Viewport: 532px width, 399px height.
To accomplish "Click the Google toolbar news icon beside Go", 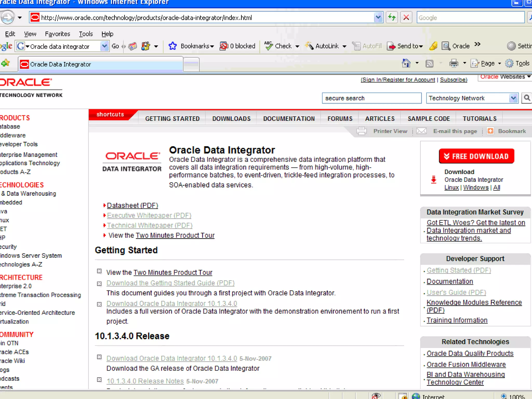I will click(133, 46).
